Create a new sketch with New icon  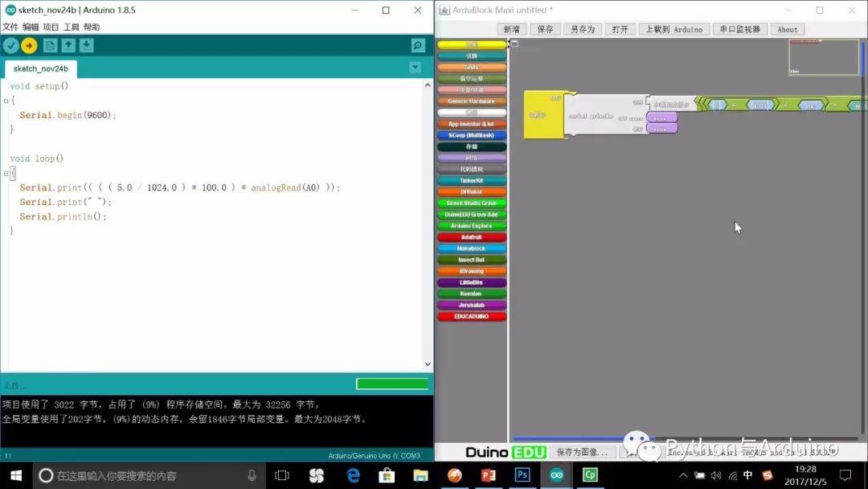pyautogui.click(x=50, y=46)
